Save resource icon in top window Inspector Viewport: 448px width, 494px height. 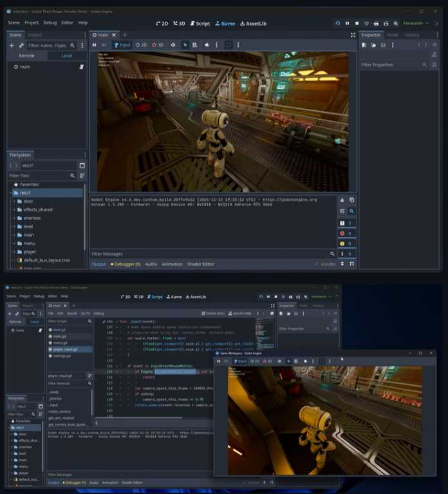click(383, 45)
